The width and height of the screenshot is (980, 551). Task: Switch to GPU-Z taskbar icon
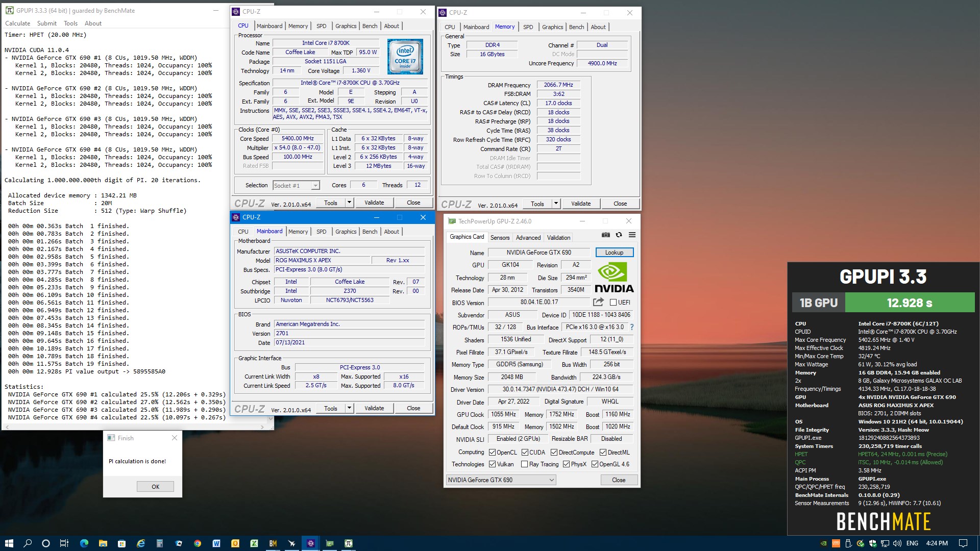pyautogui.click(x=330, y=543)
